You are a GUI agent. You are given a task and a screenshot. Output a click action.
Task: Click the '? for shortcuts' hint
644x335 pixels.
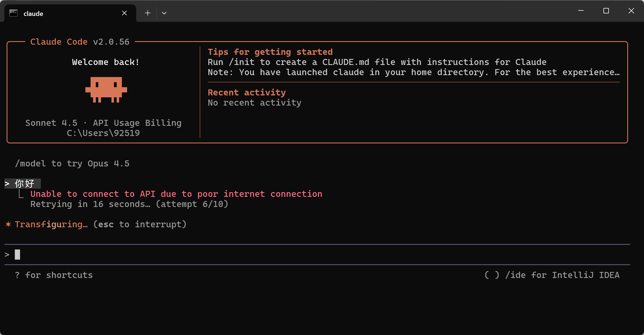(54, 275)
